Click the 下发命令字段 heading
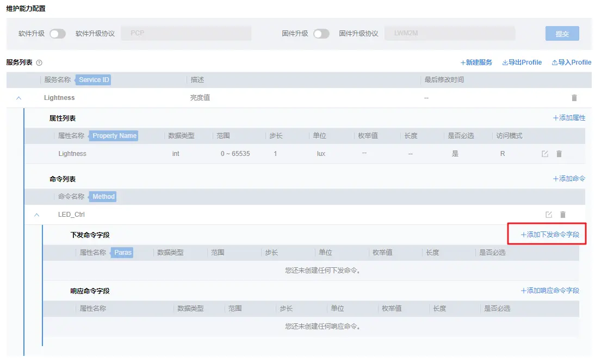The height and width of the screenshot is (364, 595). coord(90,235)
